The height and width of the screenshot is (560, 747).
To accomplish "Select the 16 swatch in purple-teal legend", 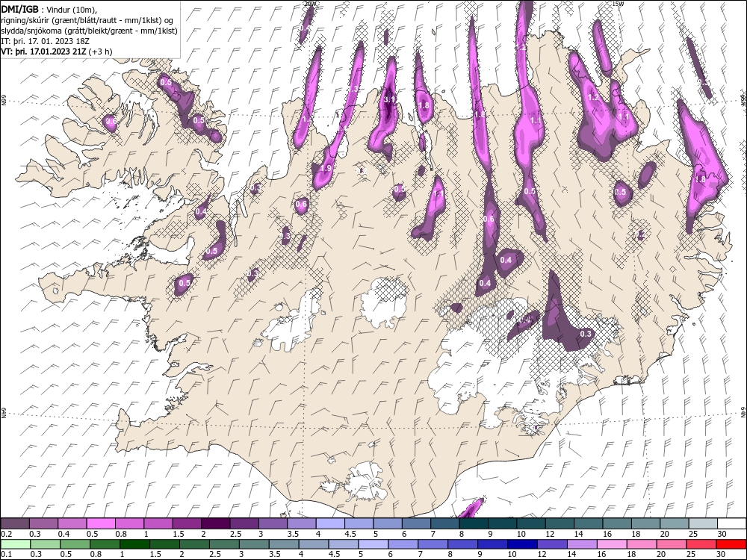I will 618,524.
